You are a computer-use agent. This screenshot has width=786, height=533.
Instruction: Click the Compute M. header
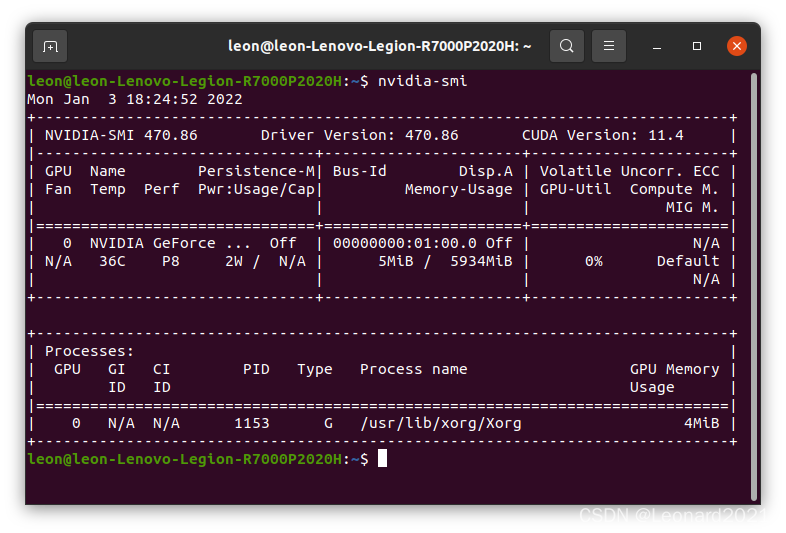click(x=675, y=190)
